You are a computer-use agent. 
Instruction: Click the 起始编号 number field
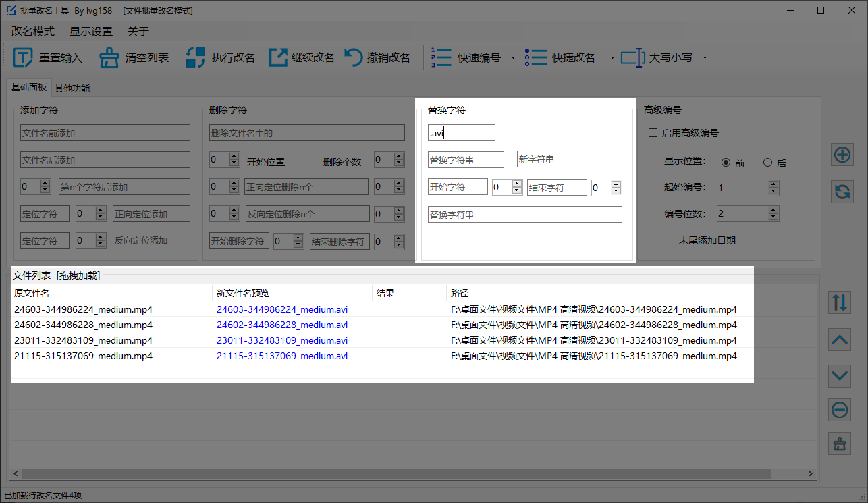(742, 188)
